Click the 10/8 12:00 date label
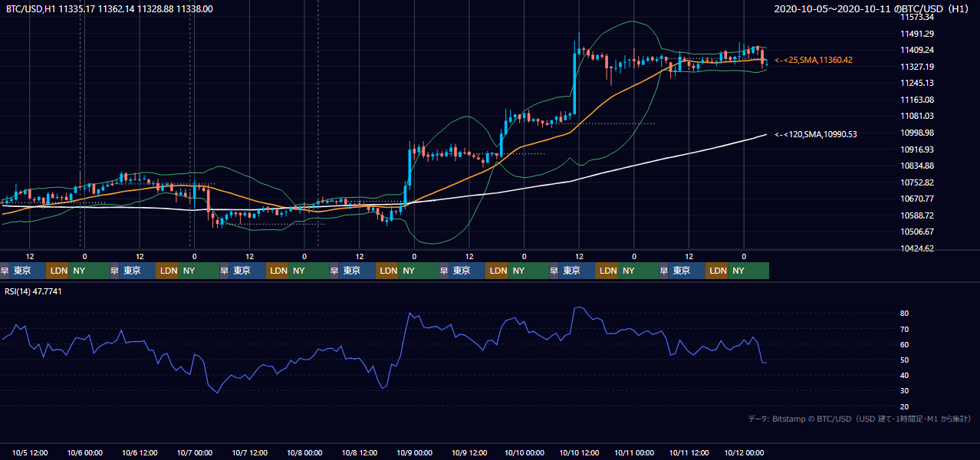The height and width of the screenshot is (460, 980). click(x=360, y=453)
